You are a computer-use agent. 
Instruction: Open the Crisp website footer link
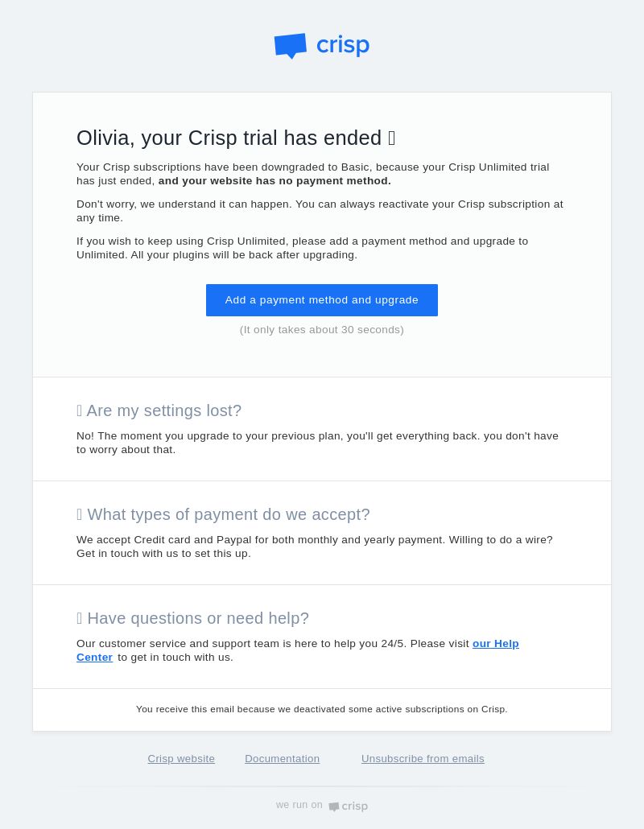pos(181,759)
